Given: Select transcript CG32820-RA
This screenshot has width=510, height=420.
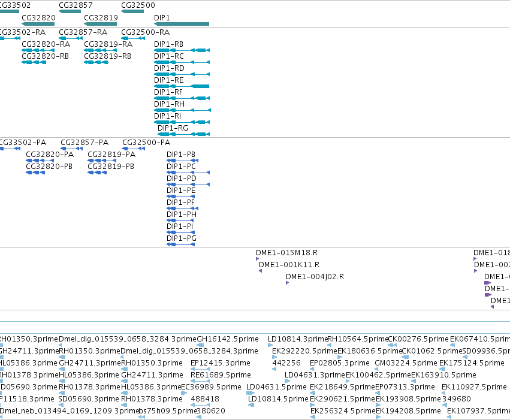Looking at the screenshot, I should tap(38, 50).
